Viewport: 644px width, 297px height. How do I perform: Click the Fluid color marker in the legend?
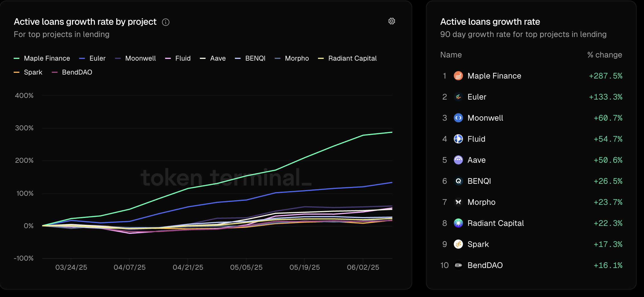(x=169, y=58)
